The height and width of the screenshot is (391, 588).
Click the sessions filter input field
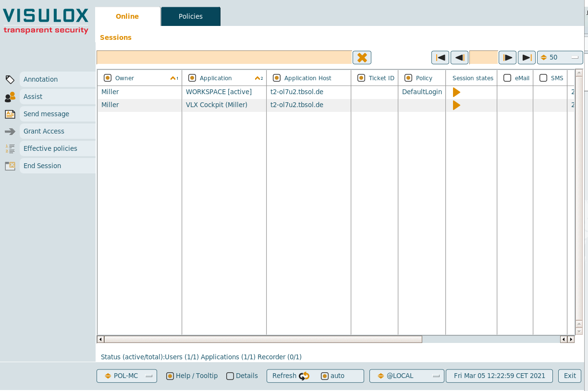224,58
